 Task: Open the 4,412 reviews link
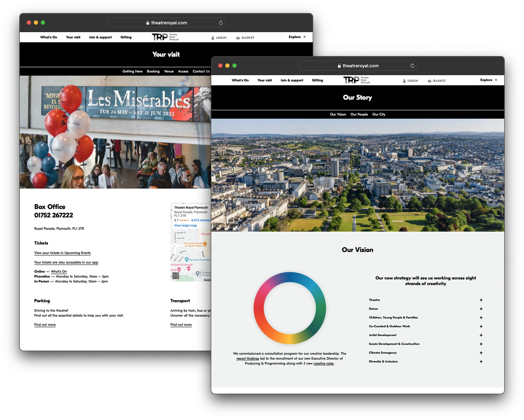201,220
